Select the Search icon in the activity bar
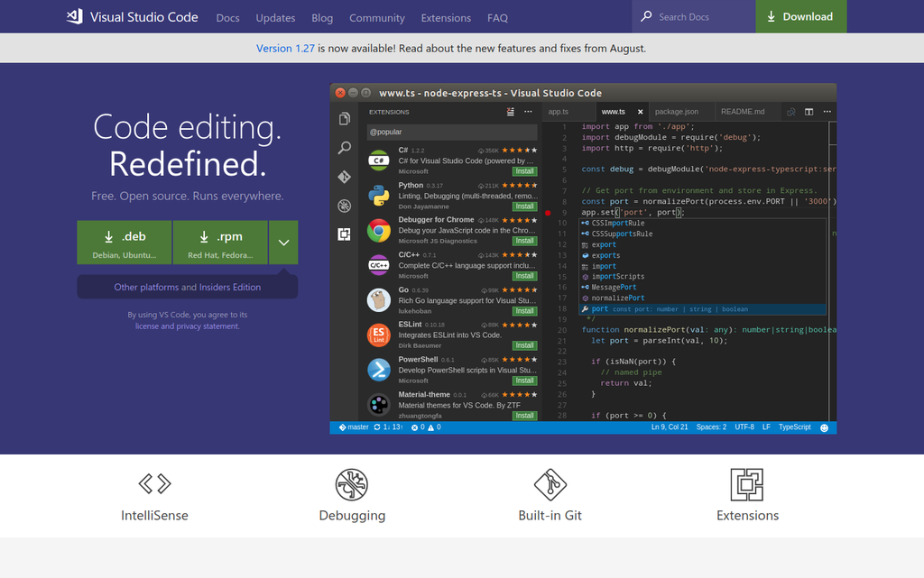 [344, 148]
